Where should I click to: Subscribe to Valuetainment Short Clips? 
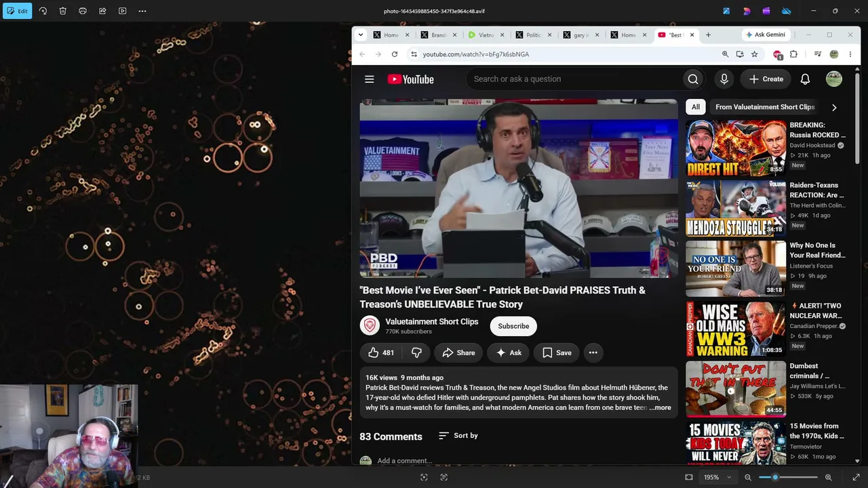pos(513,326)
